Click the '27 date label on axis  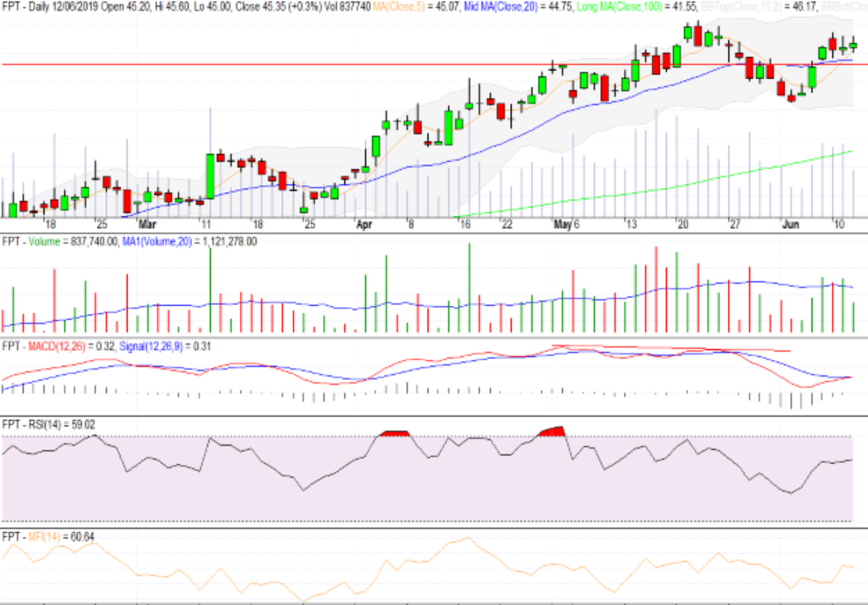[734, 224]
